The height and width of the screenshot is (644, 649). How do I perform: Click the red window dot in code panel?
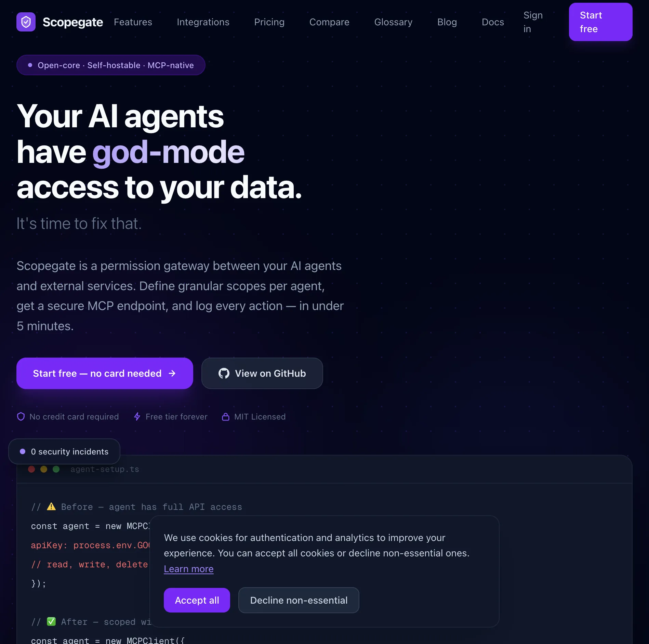tap(31, 469)
